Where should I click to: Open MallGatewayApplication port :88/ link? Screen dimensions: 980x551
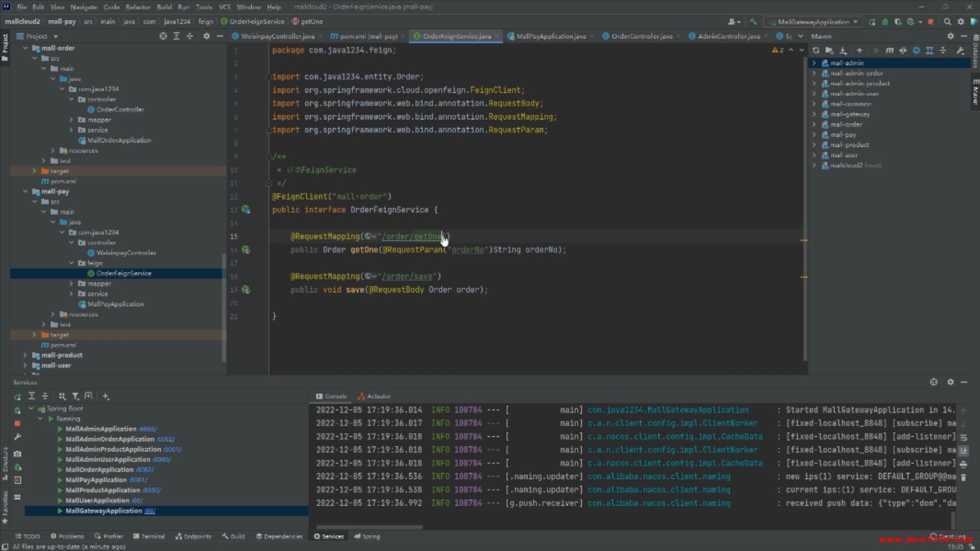point(150,511)
